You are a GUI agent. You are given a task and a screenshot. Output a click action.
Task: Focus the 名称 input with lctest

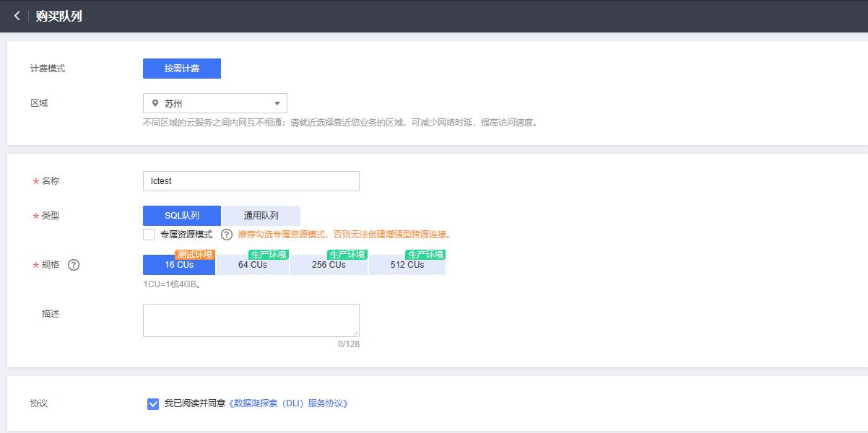pyautogui.click(x=251, y=181)
